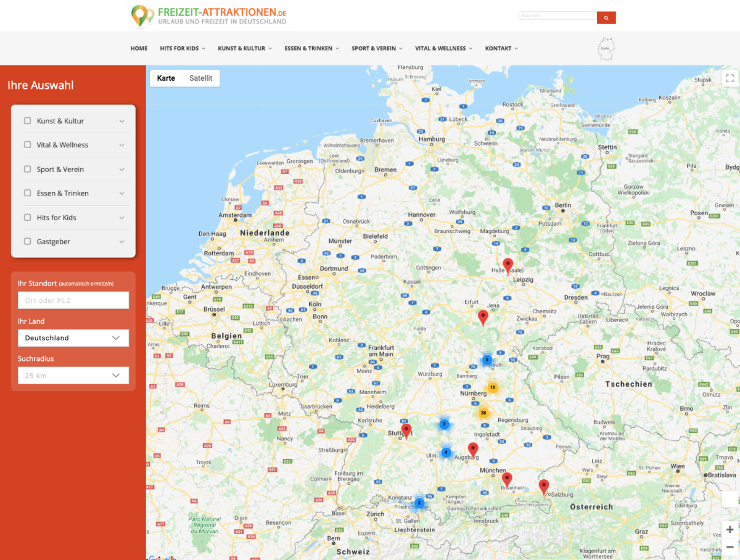
Task: Open the KUNST & KULTUR navigation menu
Action: (x=245, y=49)
